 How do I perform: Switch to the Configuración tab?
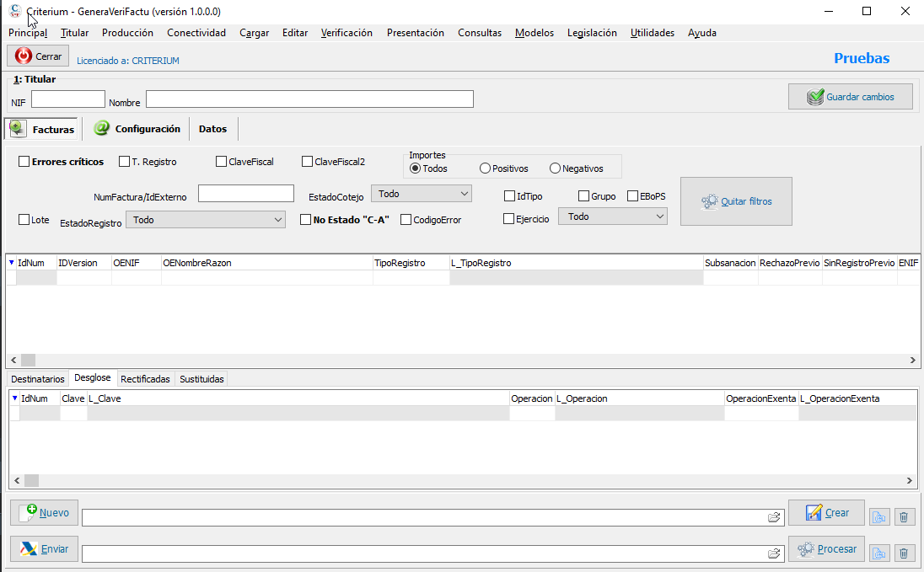(137, 128)
